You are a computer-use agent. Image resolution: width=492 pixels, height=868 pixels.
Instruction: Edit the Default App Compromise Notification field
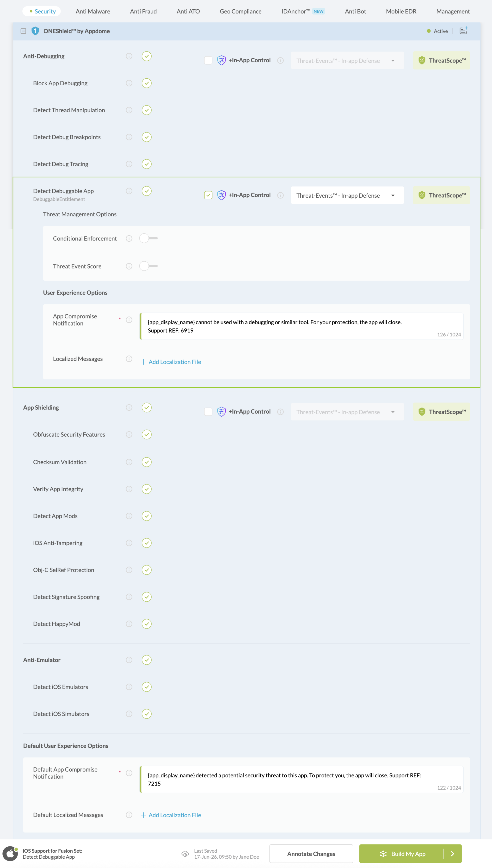tap(301, 780)
